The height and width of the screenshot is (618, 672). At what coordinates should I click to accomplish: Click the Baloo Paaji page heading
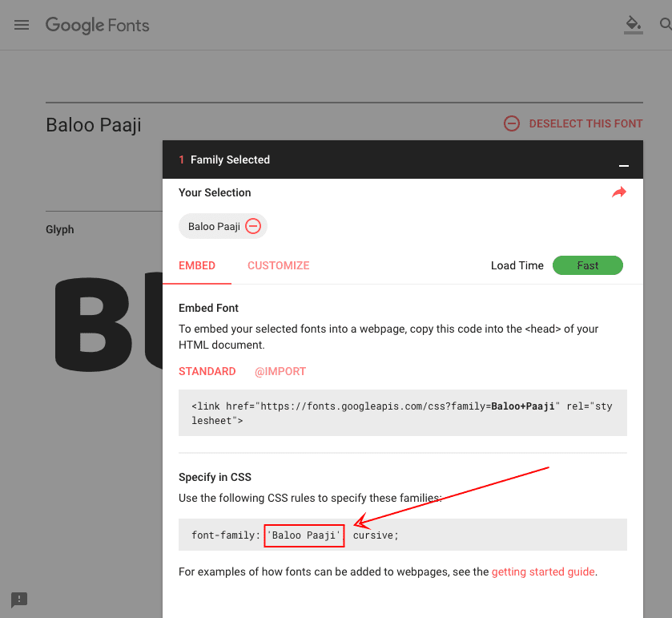(94, 125)
